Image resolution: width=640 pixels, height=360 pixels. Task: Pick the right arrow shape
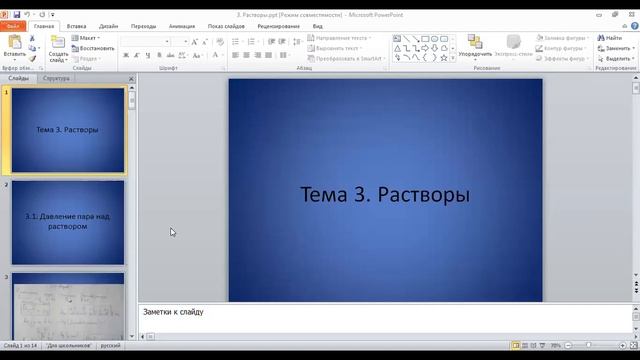click(425, 49)
